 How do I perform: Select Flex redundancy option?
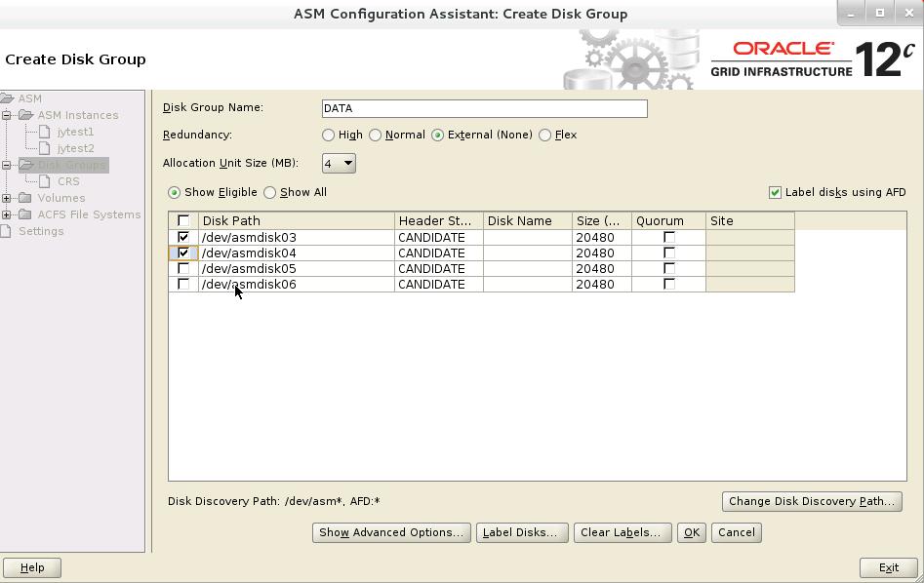[545, 135]
